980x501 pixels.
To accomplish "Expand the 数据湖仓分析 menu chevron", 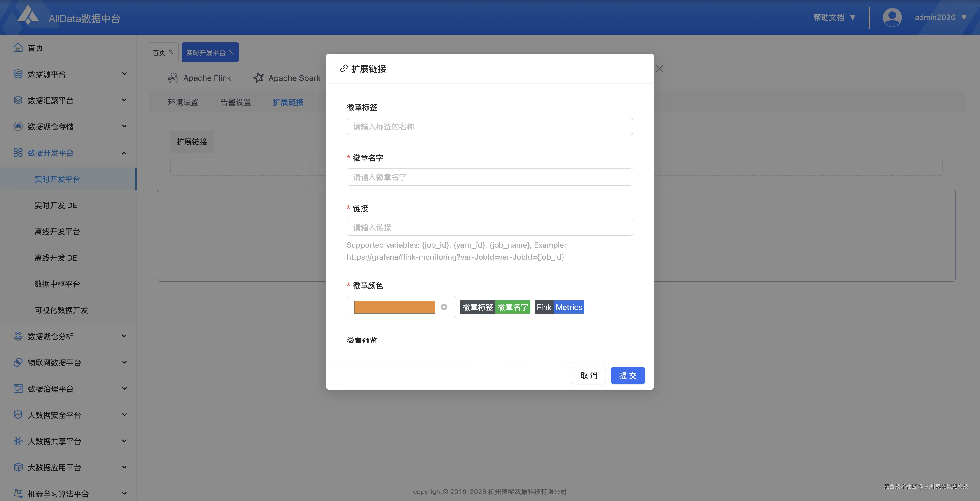I will pyautogui.click(x=124, y=336).
